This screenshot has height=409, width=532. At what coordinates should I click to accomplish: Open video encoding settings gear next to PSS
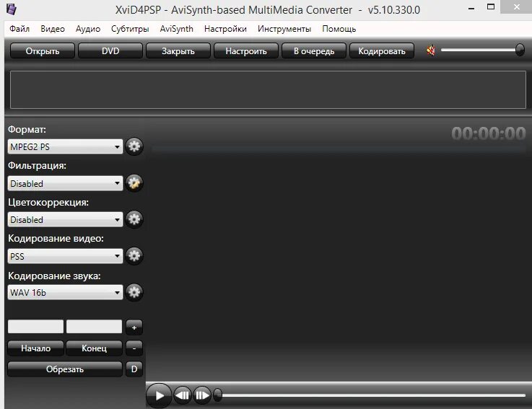pos(134,255)
